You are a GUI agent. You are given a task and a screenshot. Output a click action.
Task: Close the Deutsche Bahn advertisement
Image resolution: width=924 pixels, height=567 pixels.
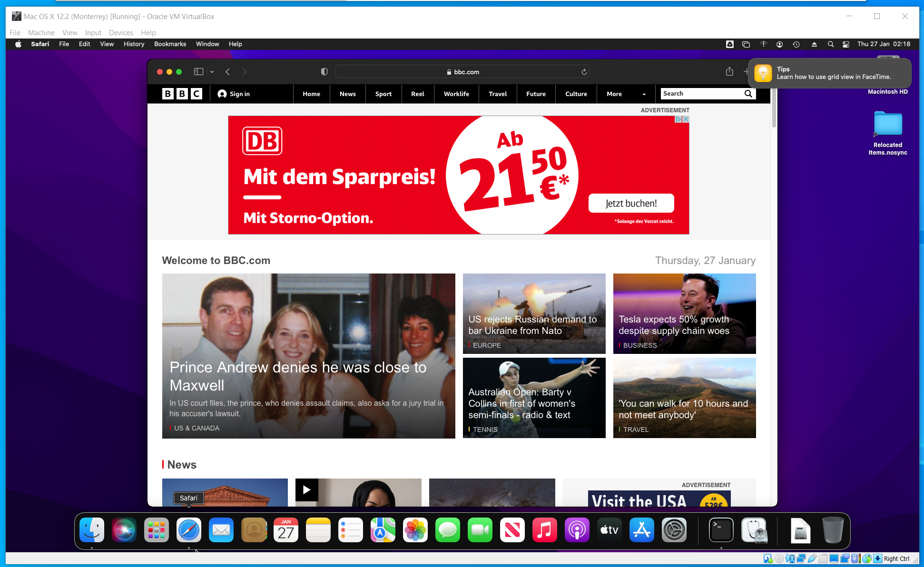pos(686,119)
